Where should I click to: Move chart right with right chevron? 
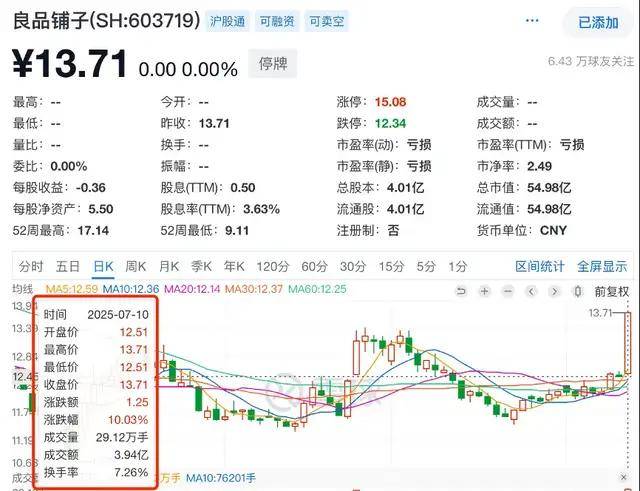[554, 291]
